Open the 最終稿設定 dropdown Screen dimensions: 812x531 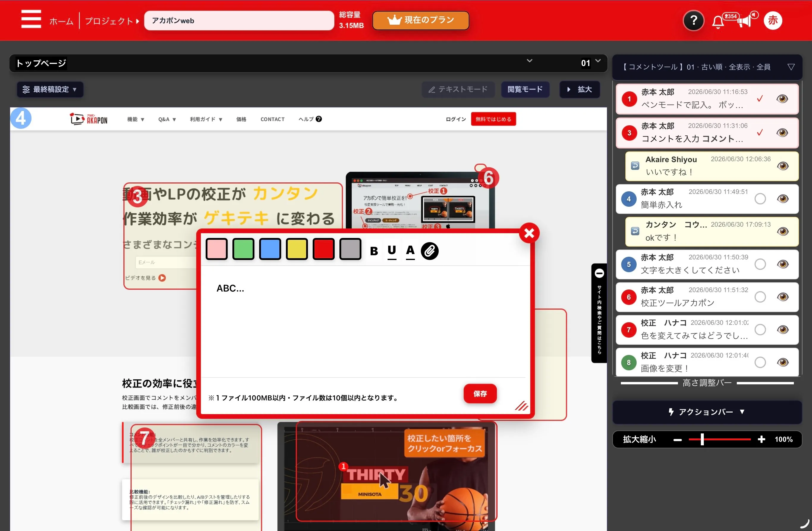click(50, 90)
